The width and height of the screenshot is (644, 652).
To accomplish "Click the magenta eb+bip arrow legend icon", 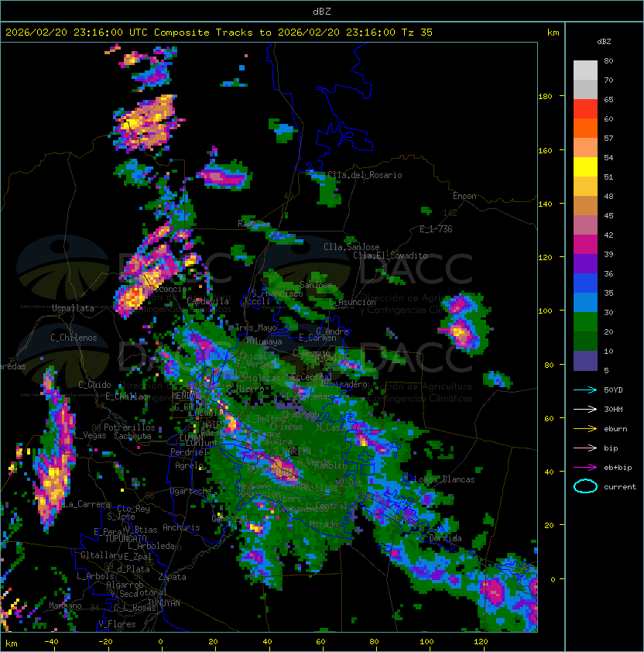I will pos(585,468).
